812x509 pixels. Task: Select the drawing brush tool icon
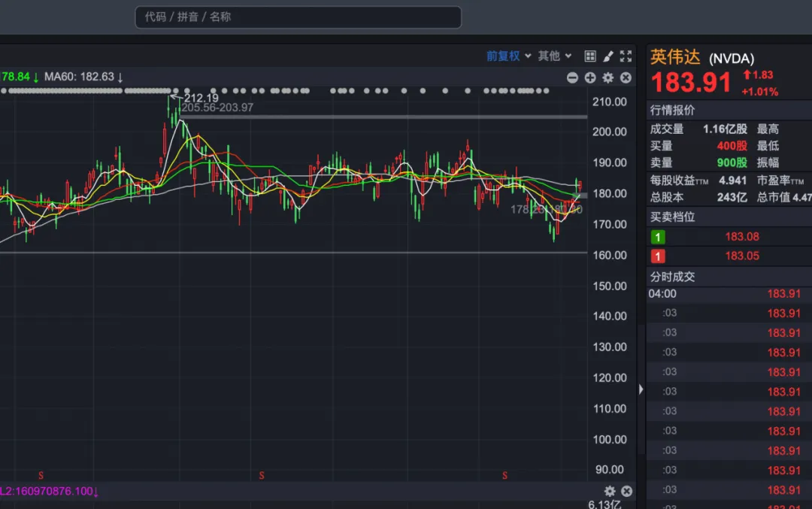(608, 56)
